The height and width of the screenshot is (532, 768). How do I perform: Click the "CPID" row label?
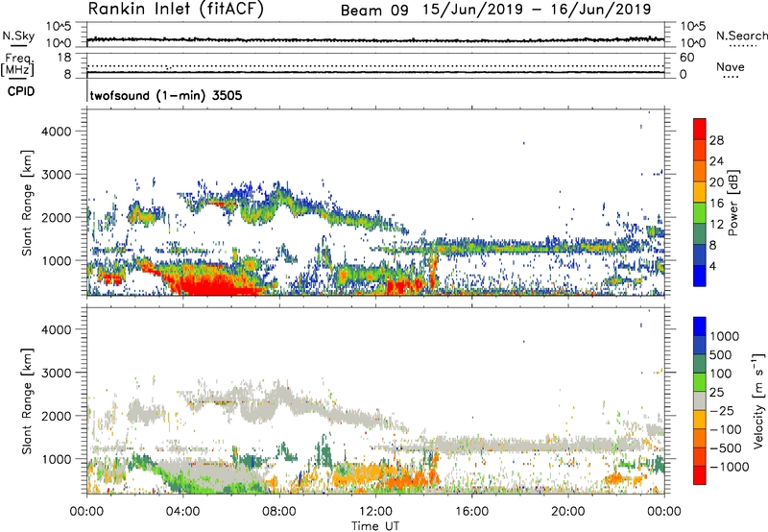coord(21,91)
